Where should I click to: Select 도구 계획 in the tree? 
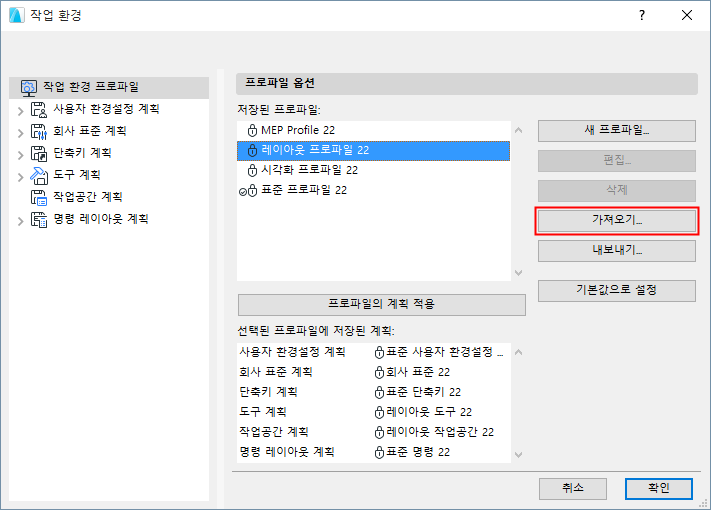click(77, 175)
